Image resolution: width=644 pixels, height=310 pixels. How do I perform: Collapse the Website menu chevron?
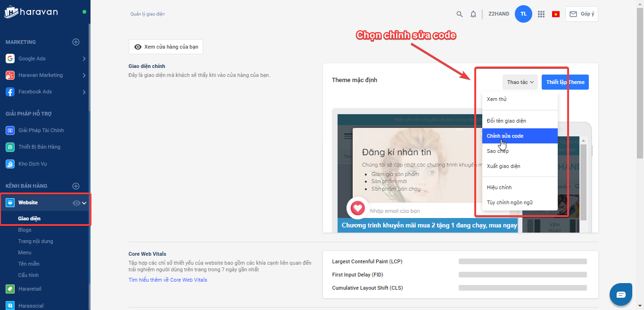(84, 203)
